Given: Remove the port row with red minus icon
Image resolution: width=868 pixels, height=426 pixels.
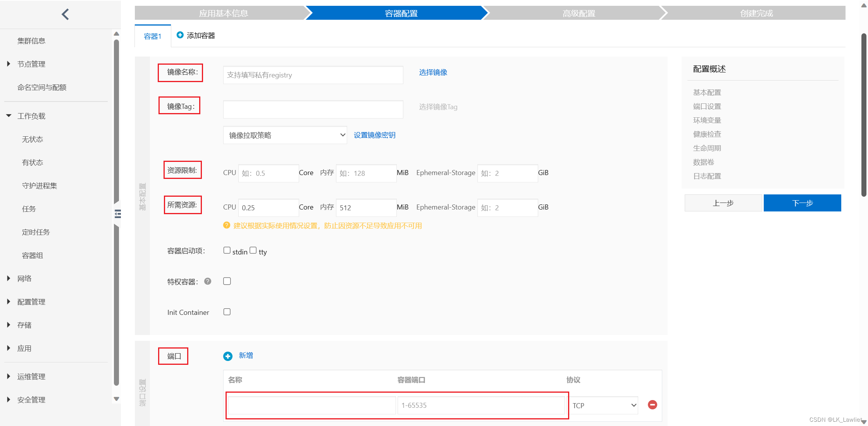Looking at the screenshot, I should pyautogui.click(x=653, y=405).
